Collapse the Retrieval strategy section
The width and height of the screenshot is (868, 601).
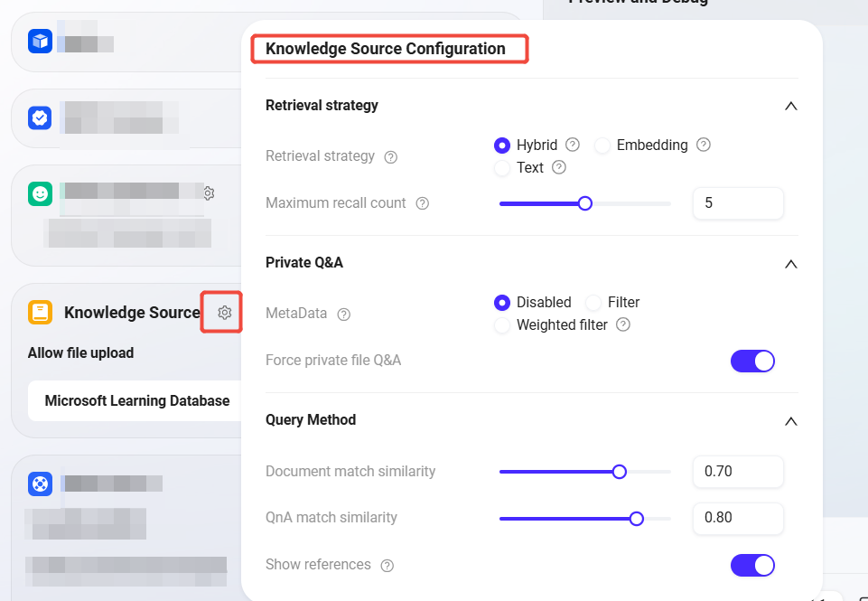coord(790,106)
